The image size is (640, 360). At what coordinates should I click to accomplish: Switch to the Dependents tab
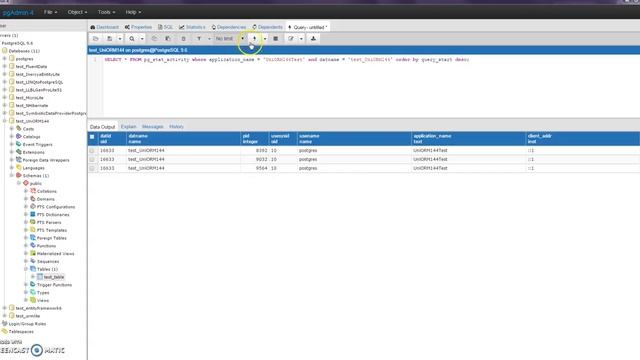click(x=267, y=27)
